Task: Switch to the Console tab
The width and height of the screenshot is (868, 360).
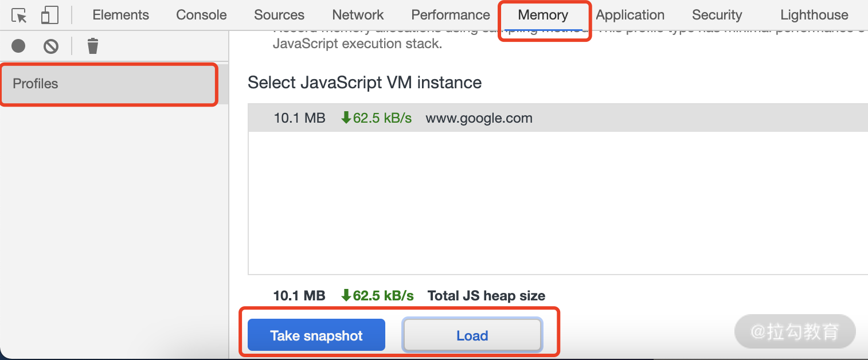Action: pyautogui.click(x=201, y=15)
